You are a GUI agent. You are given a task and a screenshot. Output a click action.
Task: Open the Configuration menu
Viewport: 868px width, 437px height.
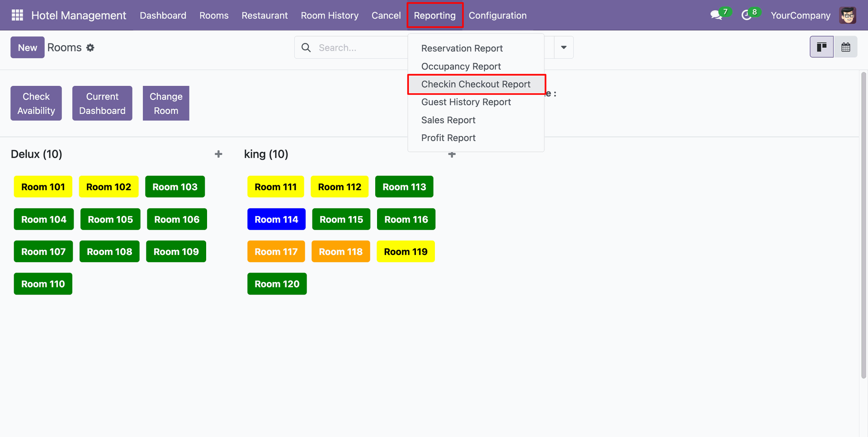497,15
